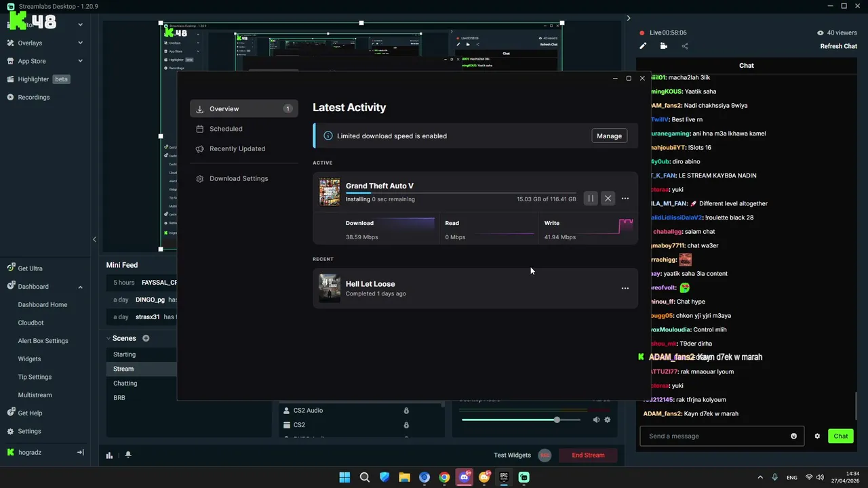The image size is (868, 488).
Task: Log out using arrow next to hogradz
Action: pos(80,452)
